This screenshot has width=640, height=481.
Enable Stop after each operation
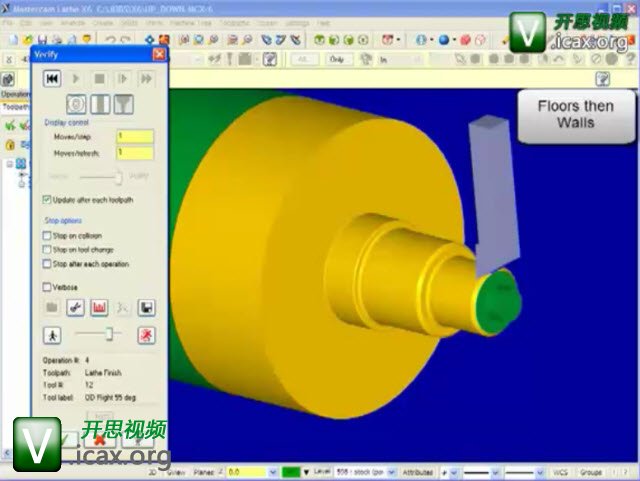(47, 264)
